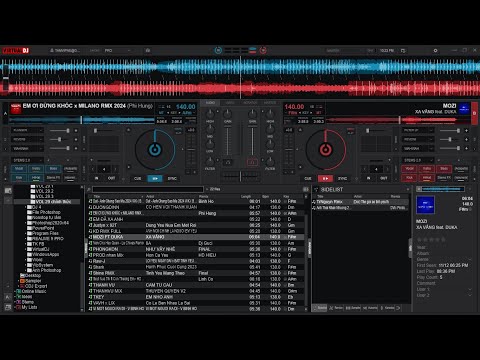Click deck A album art thumbnail
Viewport: 480px width, 360px height.
pos(15,109)
